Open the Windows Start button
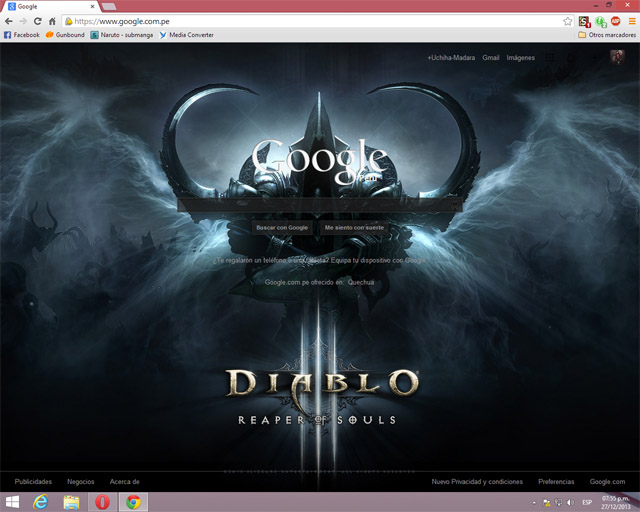This screenshot has height=512, width=640. tap(12, 502)
